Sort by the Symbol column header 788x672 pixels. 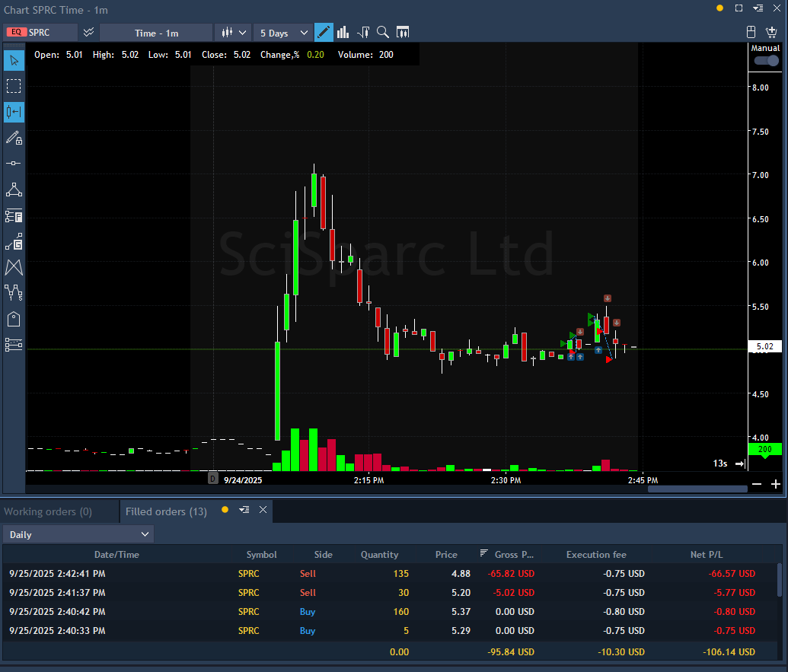click(x=261, y=555)
